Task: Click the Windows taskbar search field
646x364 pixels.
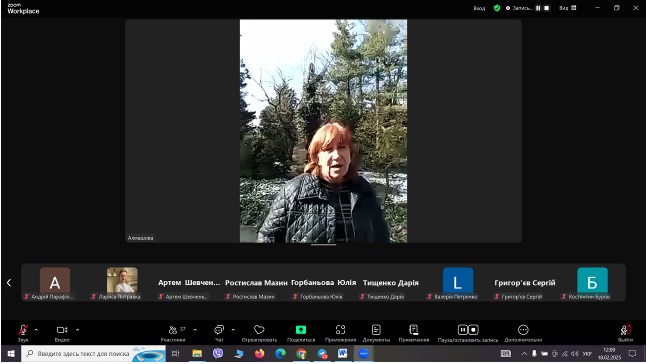Action: 94,354
